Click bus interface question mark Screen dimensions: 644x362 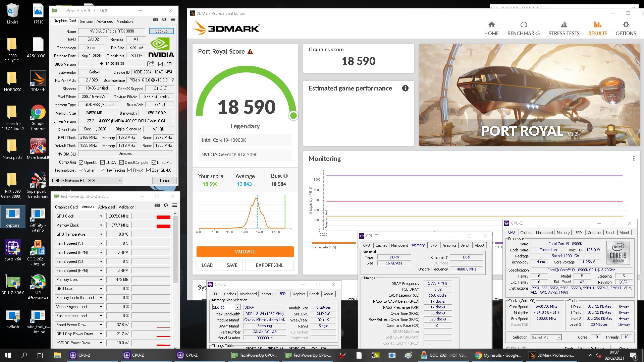[173, 80]
